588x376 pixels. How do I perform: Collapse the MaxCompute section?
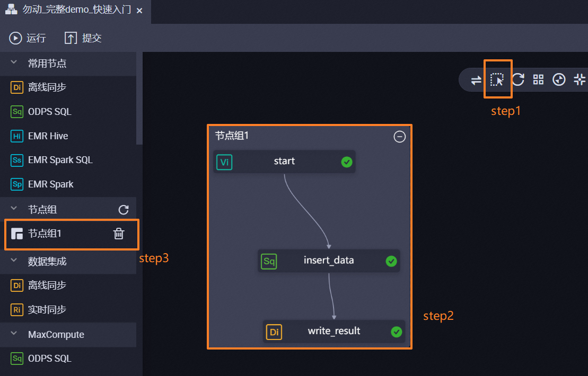click(x=14, y=335)
